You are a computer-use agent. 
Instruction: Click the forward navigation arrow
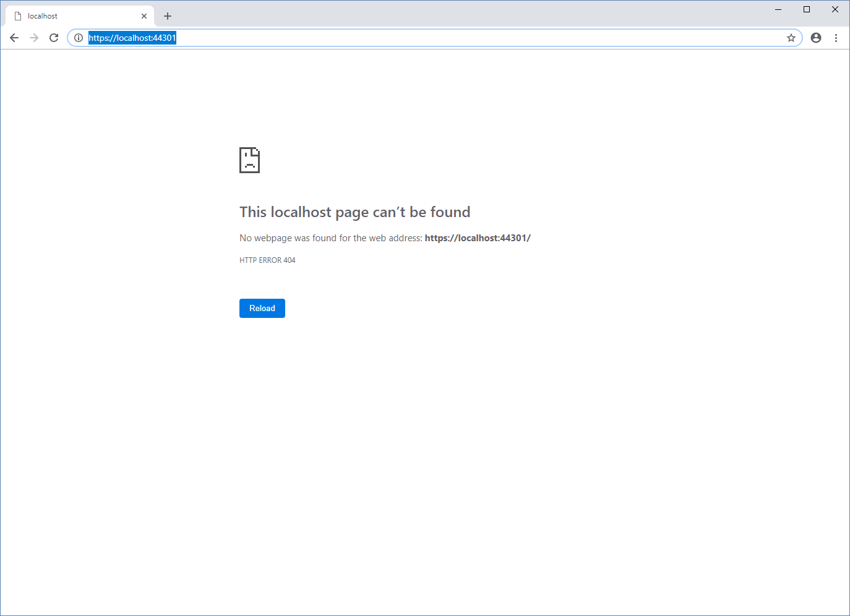pos(34,38)
